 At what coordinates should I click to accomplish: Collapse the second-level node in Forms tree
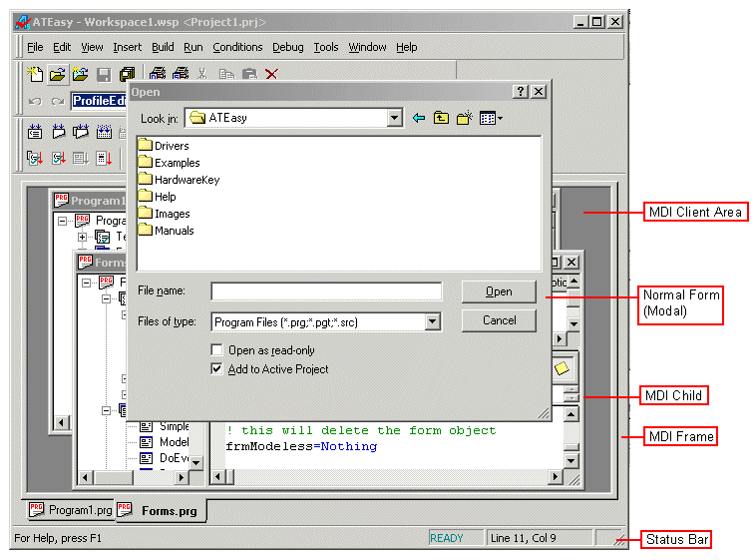click(x=106, y=298)
